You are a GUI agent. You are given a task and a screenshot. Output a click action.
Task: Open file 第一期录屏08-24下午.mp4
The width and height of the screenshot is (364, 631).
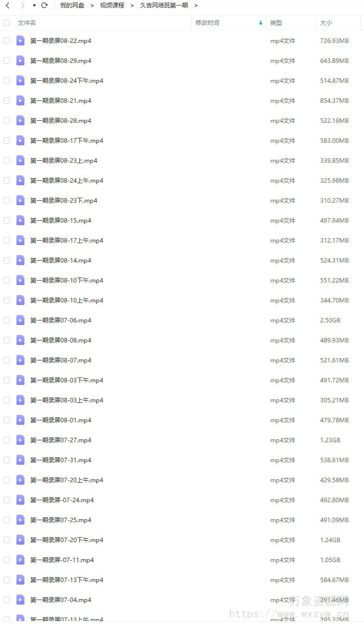pyautogui.click(x=67, y=80)
